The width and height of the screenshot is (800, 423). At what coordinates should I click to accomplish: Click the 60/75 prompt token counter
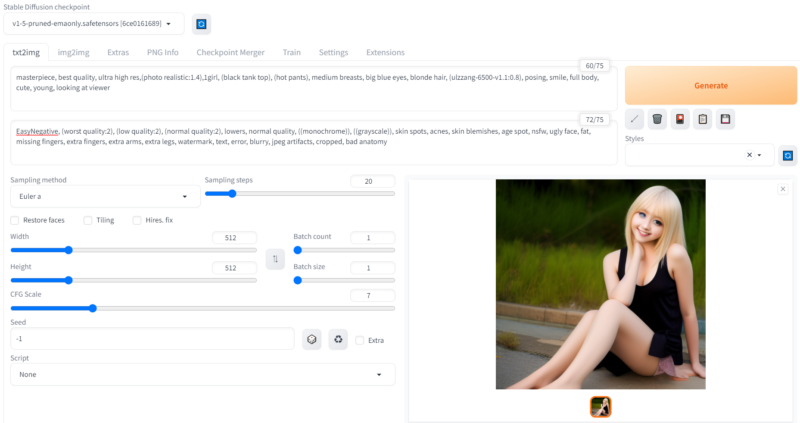(x=594, y=66)
